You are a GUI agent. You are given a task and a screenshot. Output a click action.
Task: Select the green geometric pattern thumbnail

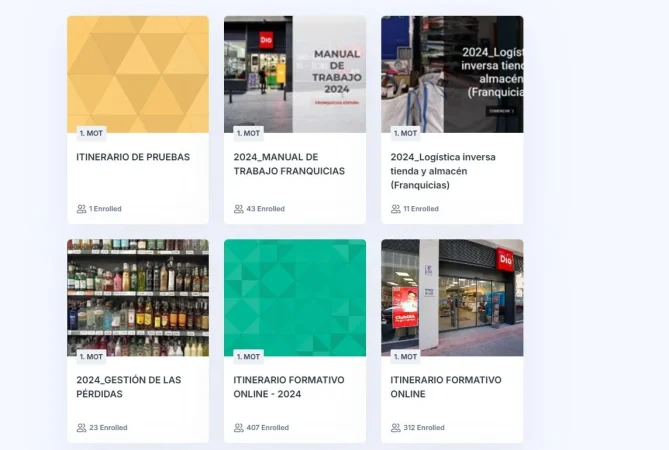(295, 298)
